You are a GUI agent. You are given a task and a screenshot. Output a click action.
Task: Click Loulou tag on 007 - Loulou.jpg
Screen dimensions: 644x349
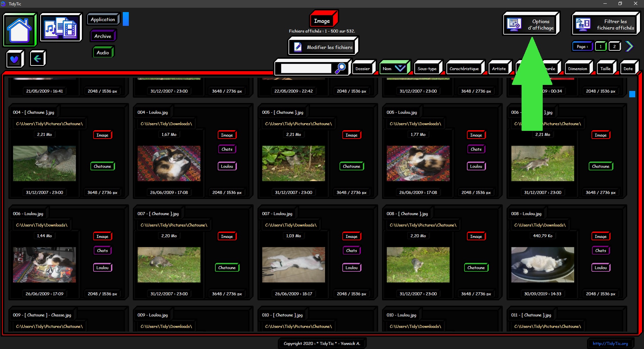352,267
